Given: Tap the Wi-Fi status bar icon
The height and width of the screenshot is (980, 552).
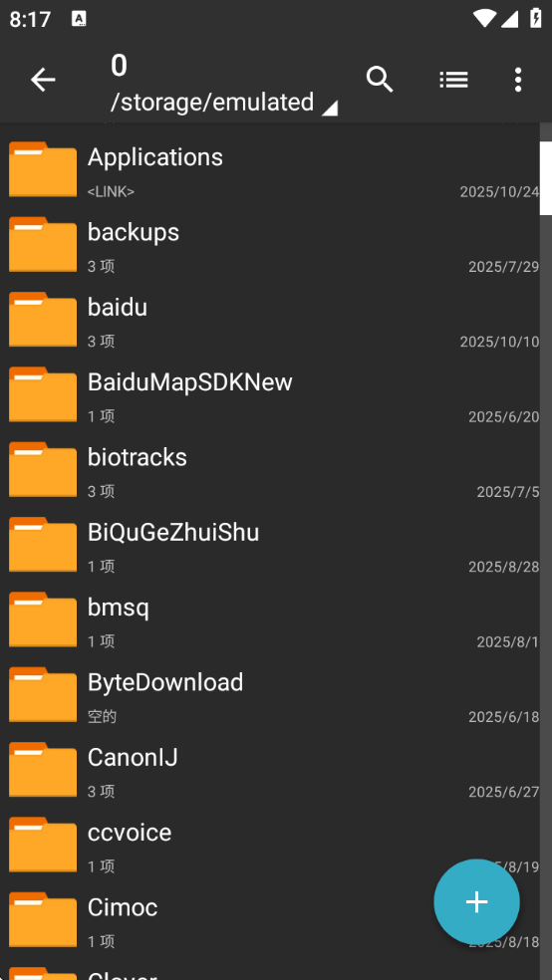Looking at the screenshot, I should pyautogui.click(x=484, y=18).
